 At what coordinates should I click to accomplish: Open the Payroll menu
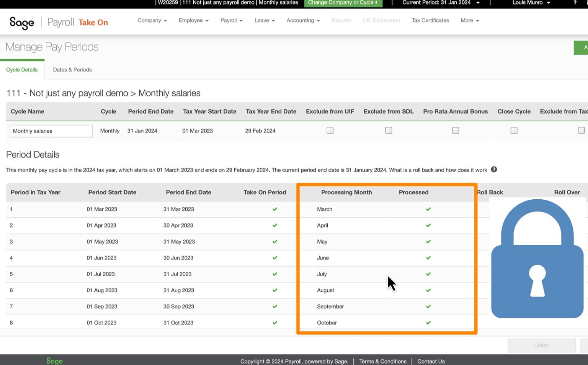[231, 20]
